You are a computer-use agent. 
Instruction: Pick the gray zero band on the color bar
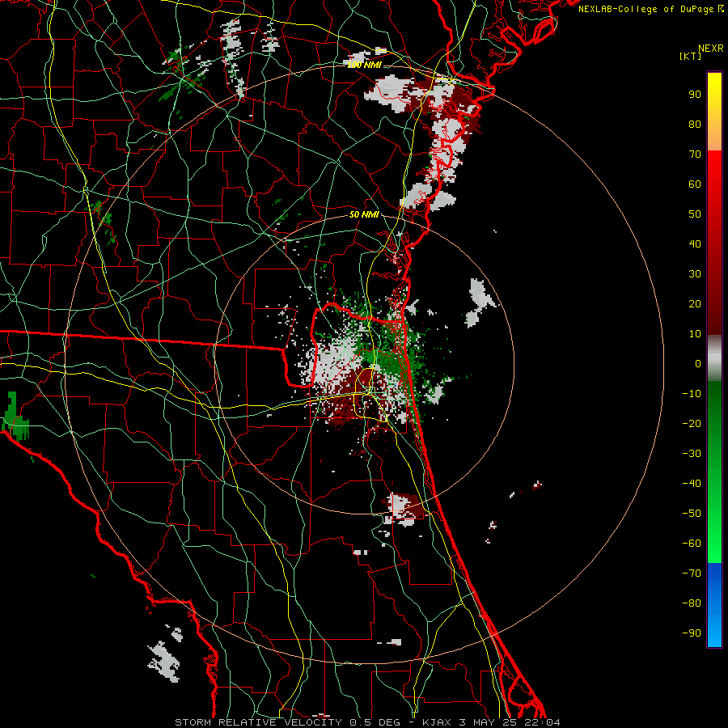[x=714, y=358]
